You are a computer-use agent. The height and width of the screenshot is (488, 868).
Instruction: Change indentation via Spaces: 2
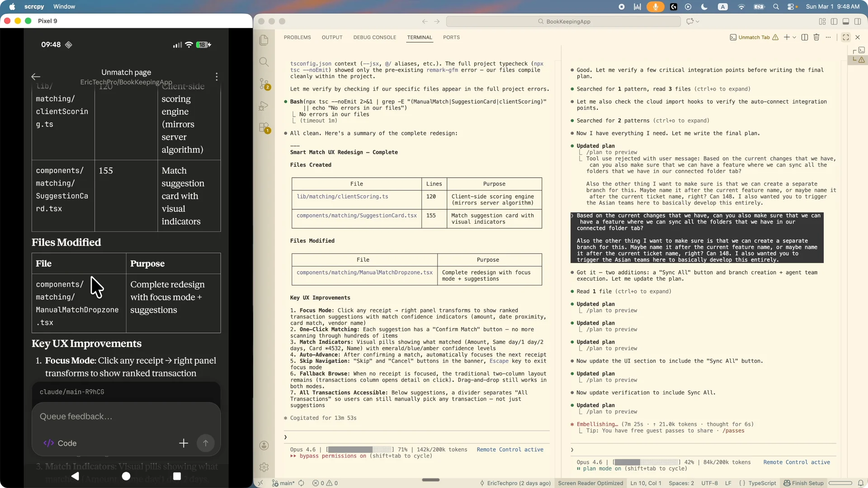tap(681, 483)
